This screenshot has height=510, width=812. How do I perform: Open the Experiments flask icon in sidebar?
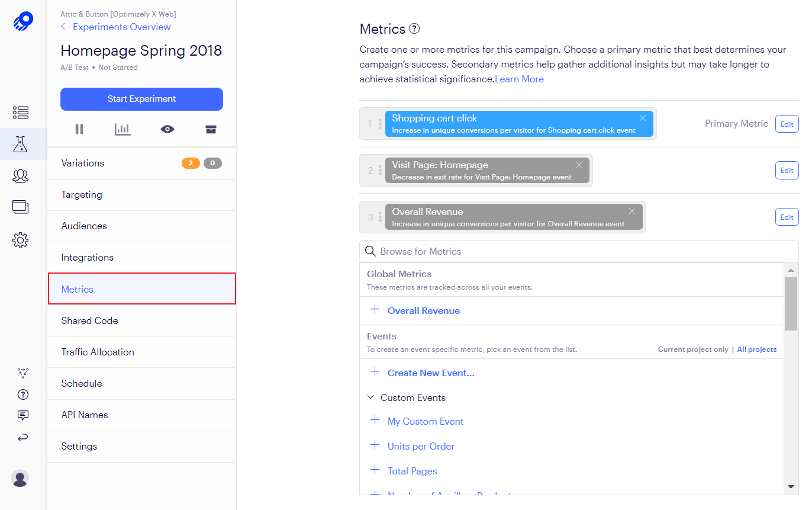pos(20,144)
